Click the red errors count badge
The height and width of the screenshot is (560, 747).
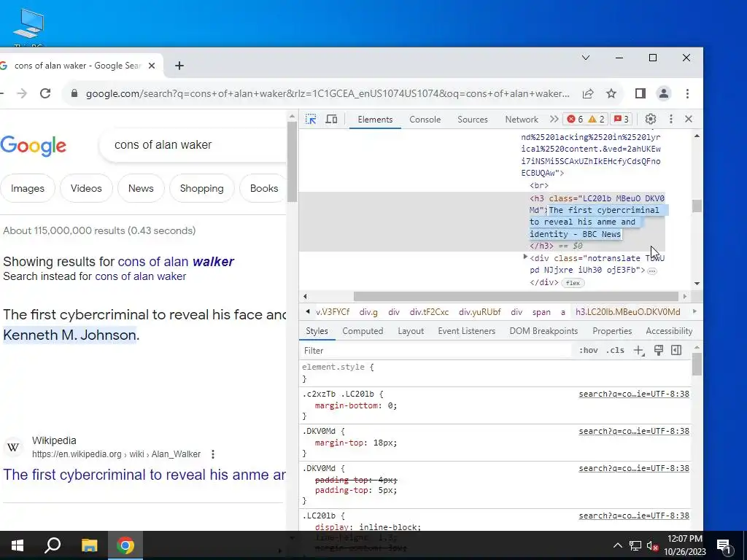[x=575, y=119]
